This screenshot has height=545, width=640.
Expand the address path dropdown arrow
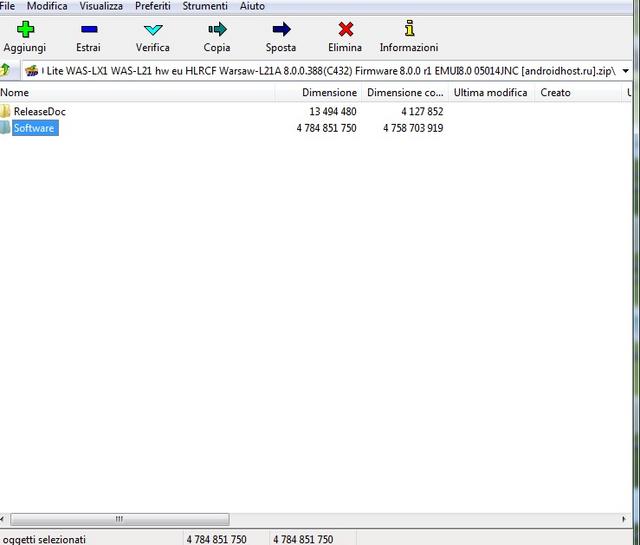pos(625,71)
